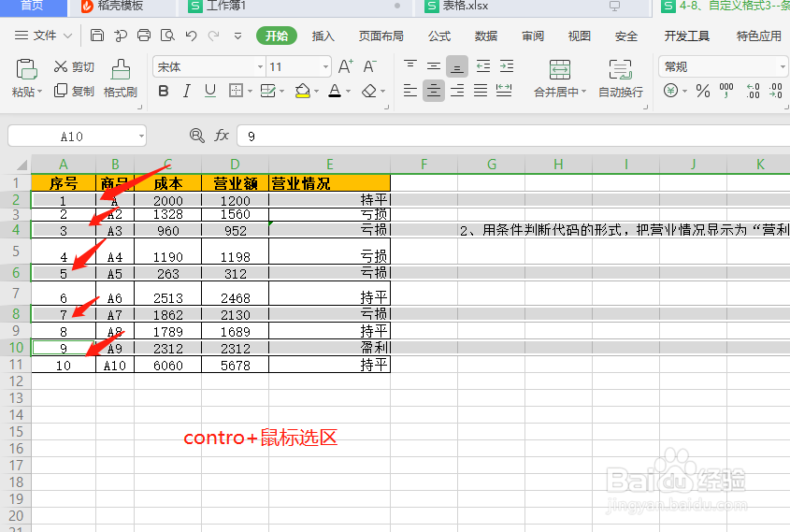Apply currency format icon
The height and width of the screenshot is (532, 790).
pos(670,91)
